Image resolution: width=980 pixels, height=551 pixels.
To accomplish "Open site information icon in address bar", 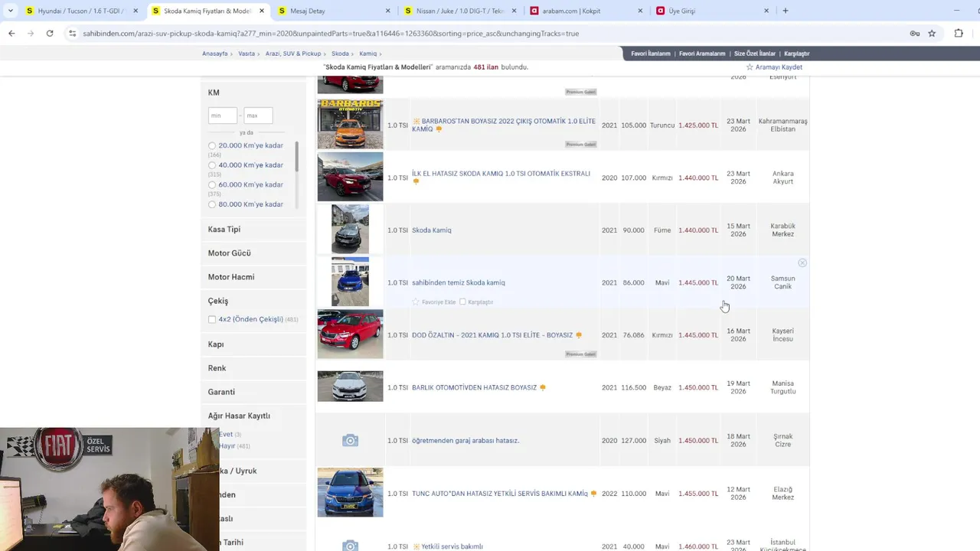I will (72, 33).
